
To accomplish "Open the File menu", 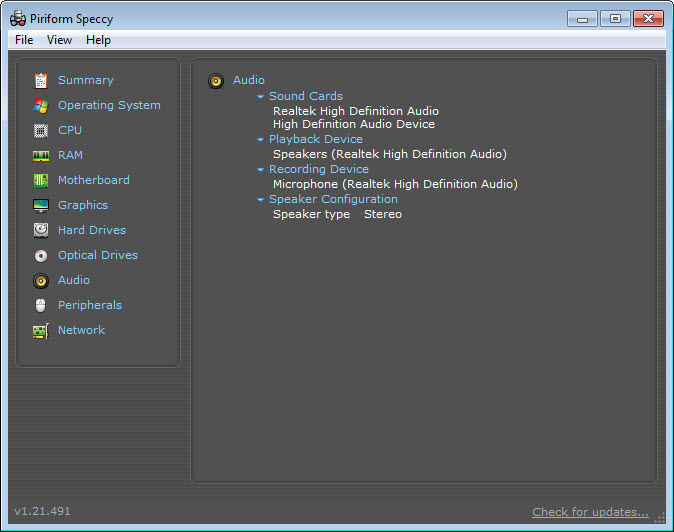I will click(24, 40).
